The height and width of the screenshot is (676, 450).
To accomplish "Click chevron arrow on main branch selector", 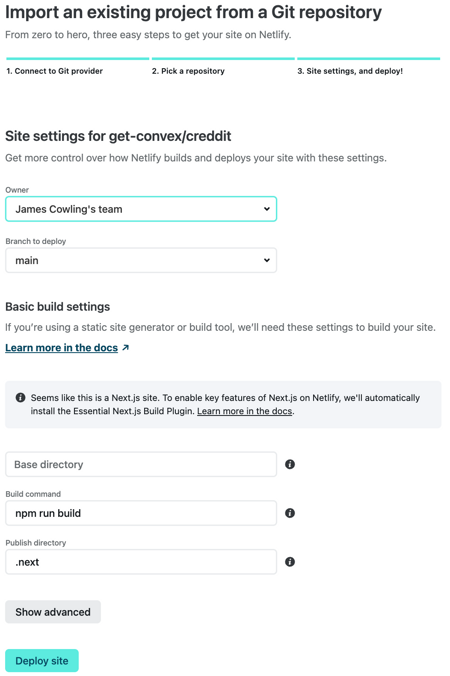I will click(267, 260).
